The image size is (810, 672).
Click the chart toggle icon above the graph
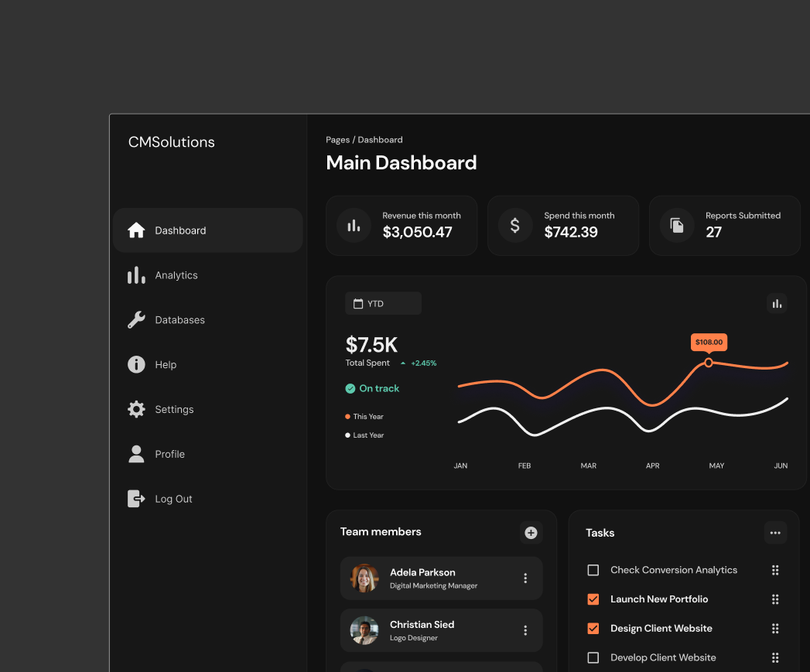coord(777,303)
